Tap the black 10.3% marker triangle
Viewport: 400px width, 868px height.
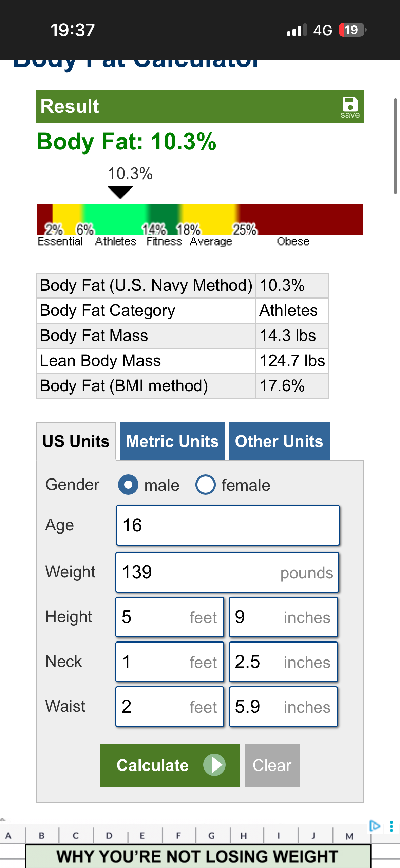click(x=120, y=192)
